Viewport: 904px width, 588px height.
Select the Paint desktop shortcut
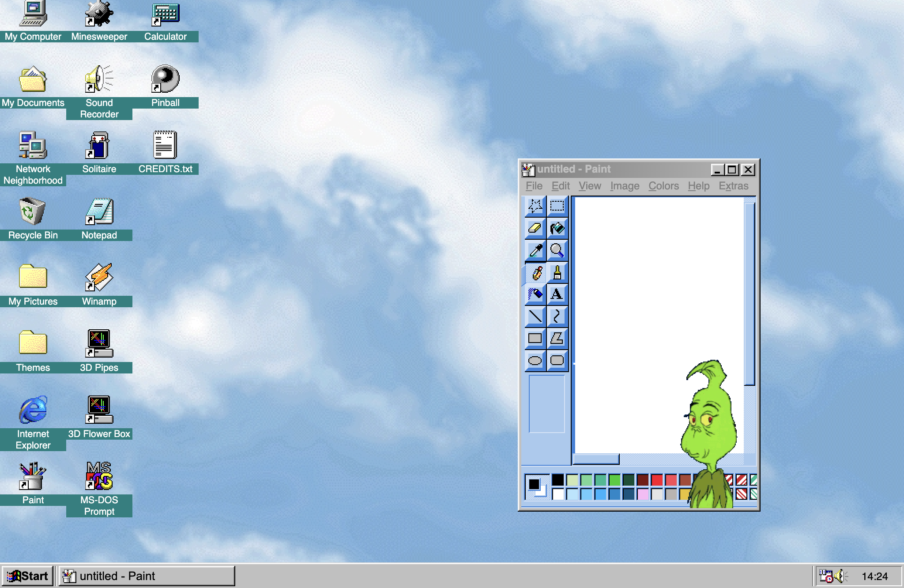click(x=33, y=483)
